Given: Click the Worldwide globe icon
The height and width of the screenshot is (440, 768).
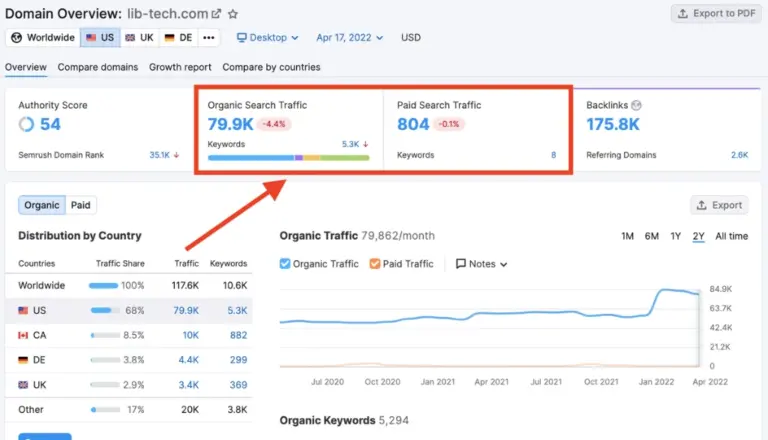Looking at the screenshot, I should coord(16,38).
